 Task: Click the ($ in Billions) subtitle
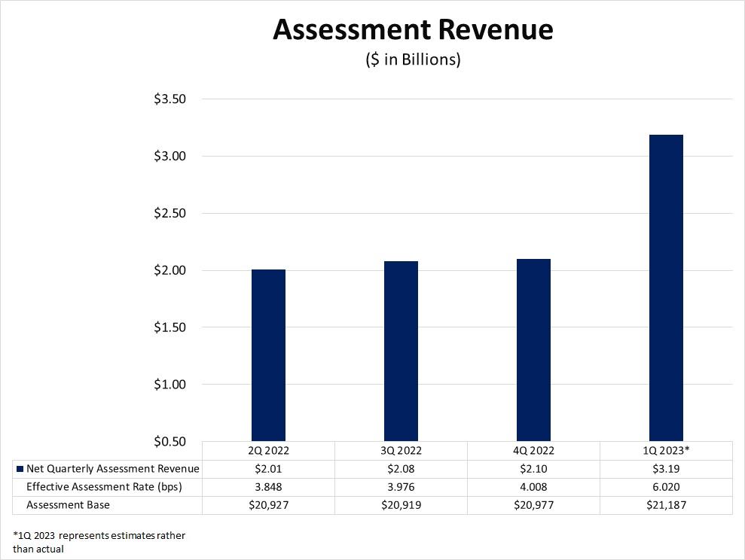click(x=413, y=59)
